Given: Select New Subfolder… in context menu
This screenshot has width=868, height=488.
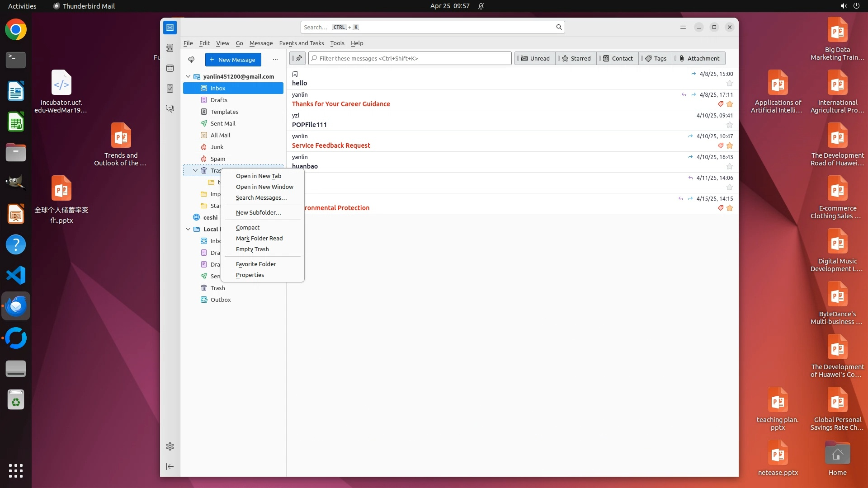Looking at the screenshot, I should (x=258, y=212).
